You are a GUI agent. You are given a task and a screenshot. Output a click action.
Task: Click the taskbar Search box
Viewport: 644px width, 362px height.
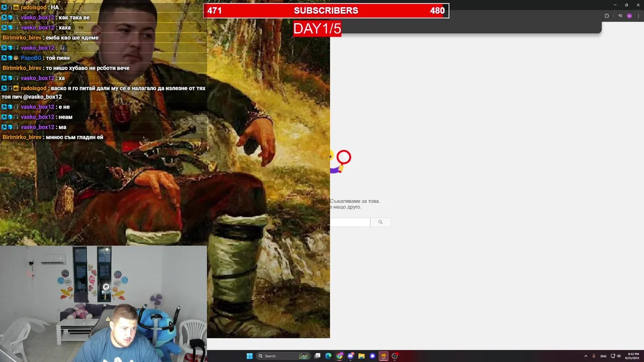pos(283,356)
